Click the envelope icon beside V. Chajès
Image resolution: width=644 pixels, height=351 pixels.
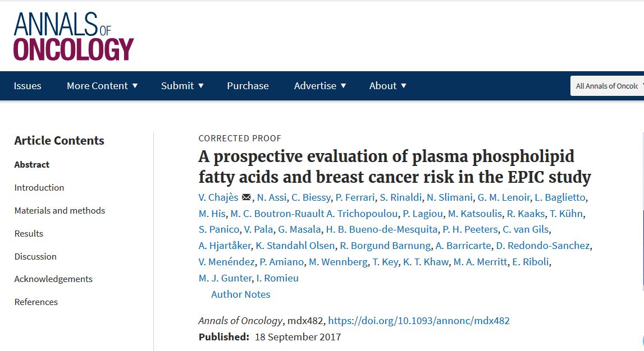click(246, 197)
